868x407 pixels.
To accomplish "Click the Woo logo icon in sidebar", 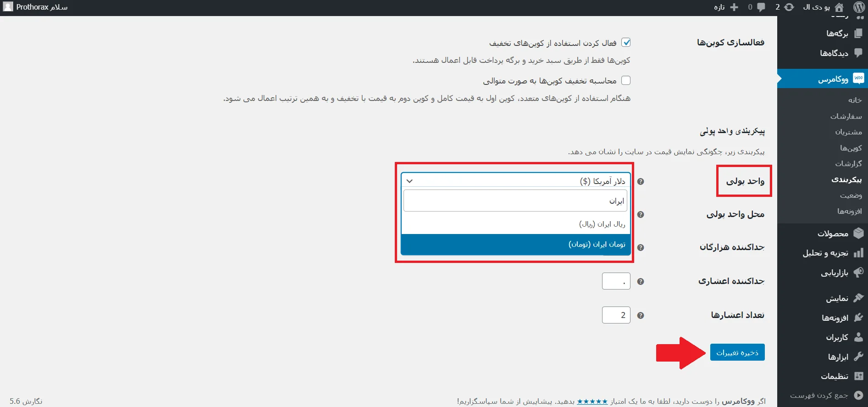I will (x=858, y=78).
